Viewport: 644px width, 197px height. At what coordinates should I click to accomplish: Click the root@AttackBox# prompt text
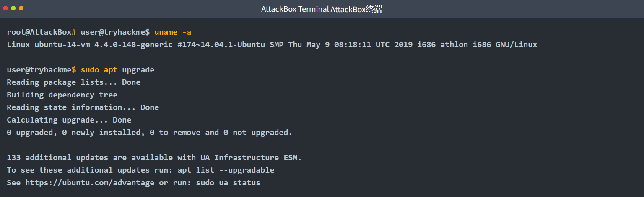(41, 32)
